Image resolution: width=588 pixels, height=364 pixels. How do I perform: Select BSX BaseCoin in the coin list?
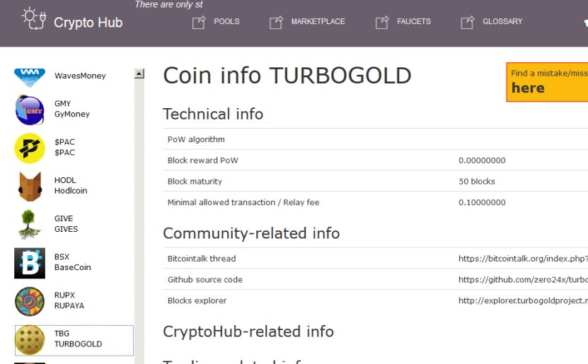click(x=72, y=262)
